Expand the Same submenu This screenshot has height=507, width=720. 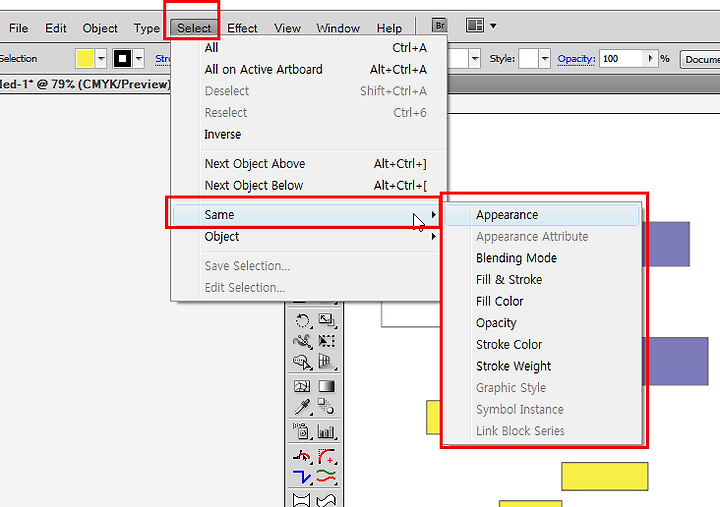tap(305, 214)
